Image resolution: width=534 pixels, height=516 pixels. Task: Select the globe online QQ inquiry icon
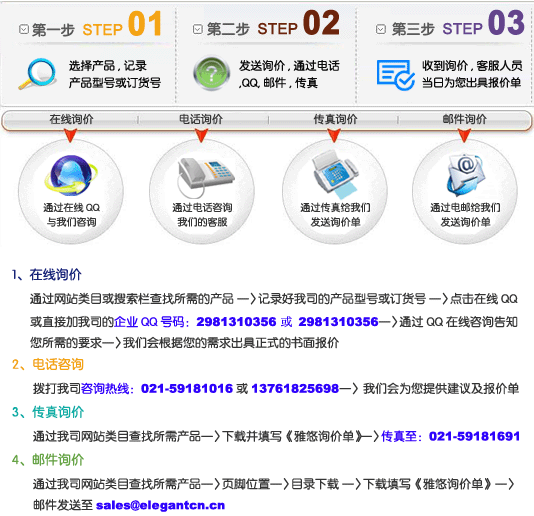pos(71,175)
